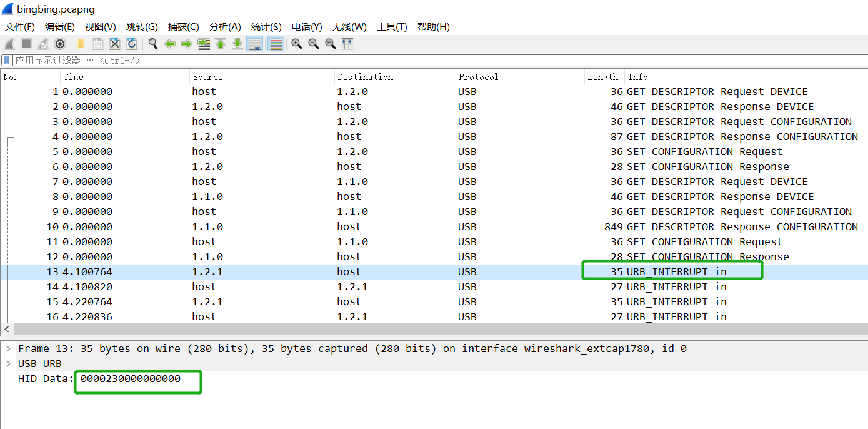Close this capture file icon
Image resolution: width=868 pixels, height=429 pixels.
(115, 44)
